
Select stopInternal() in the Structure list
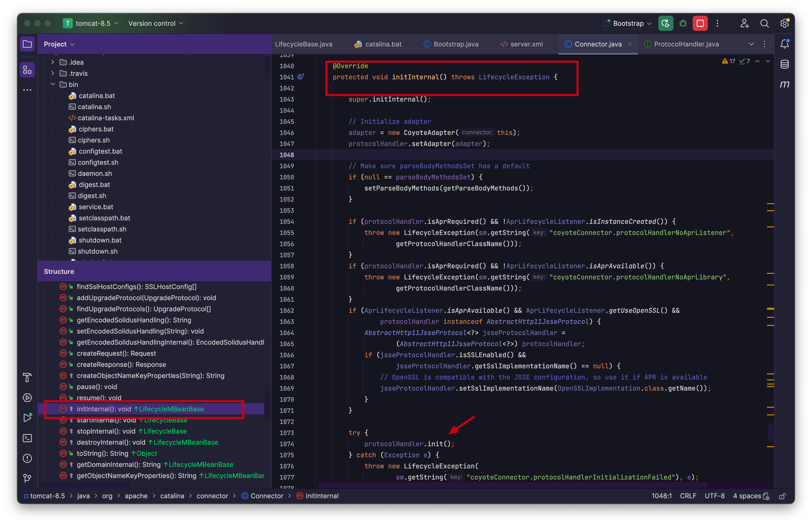[x=106, y=431]
